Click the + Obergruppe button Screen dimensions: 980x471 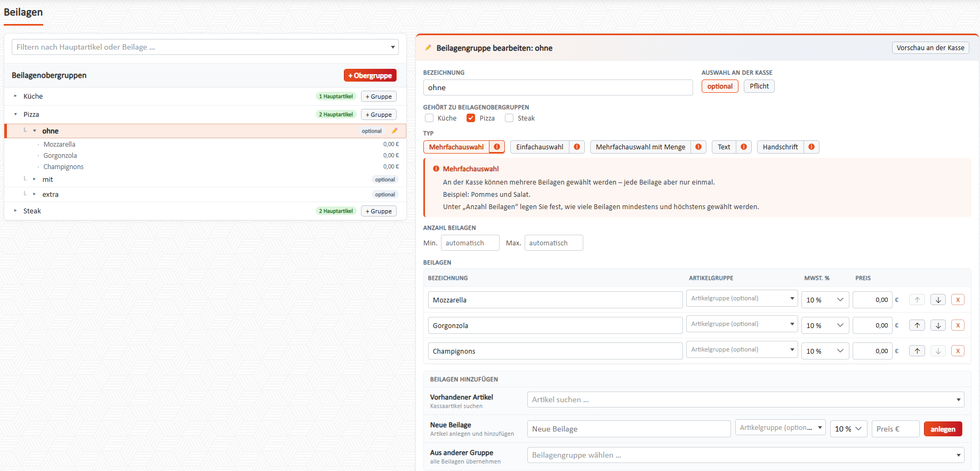[370, 75]
